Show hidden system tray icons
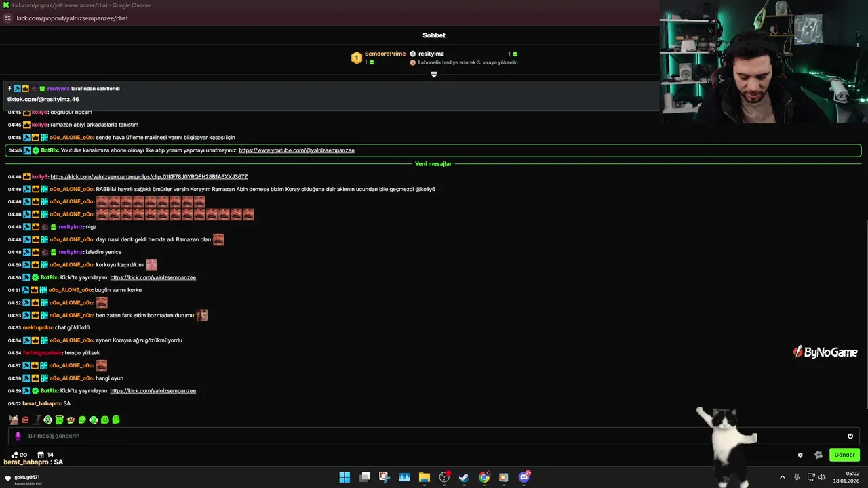The width and height of the screenshot is (868, 488). (782, 477)
